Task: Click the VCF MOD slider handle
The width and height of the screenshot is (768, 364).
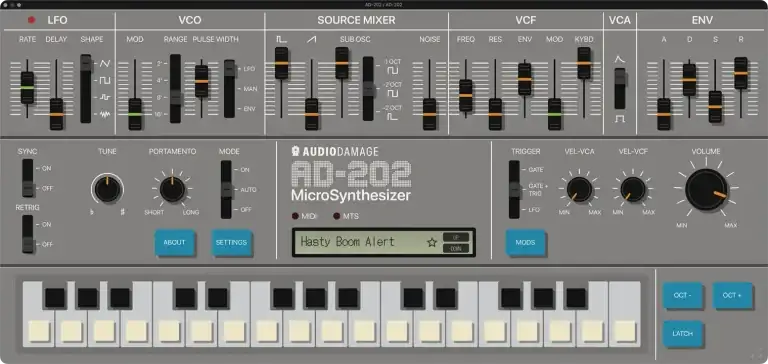Action: tap(554, 114)
